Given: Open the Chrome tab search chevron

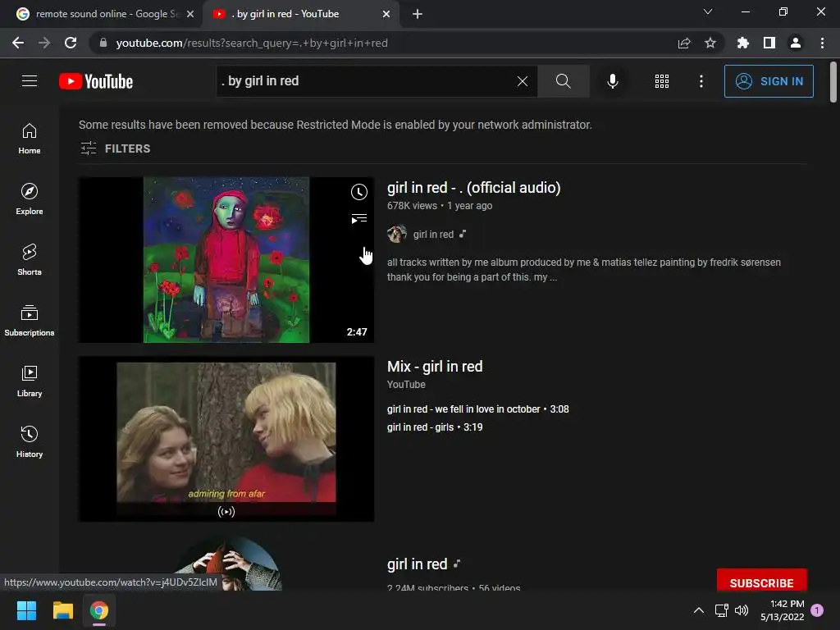Looking at the screenshot, I should 708,11.
